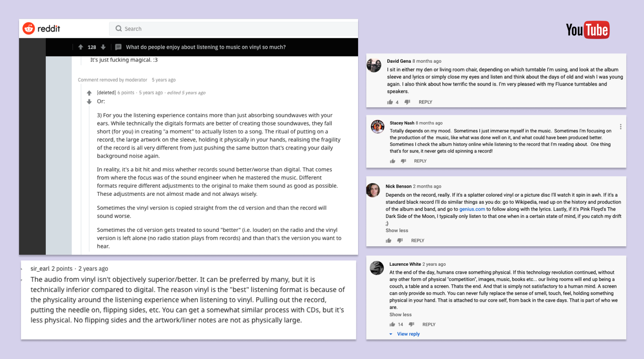644x359 pixels.
Task: Open the genius.com link
Action: tap(472, 209)
